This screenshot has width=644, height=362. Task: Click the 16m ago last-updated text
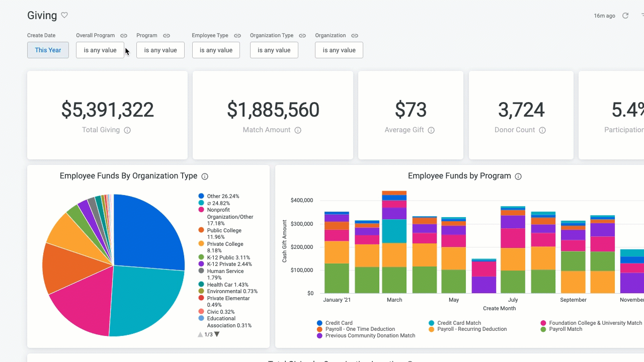(x=605, y=16)
